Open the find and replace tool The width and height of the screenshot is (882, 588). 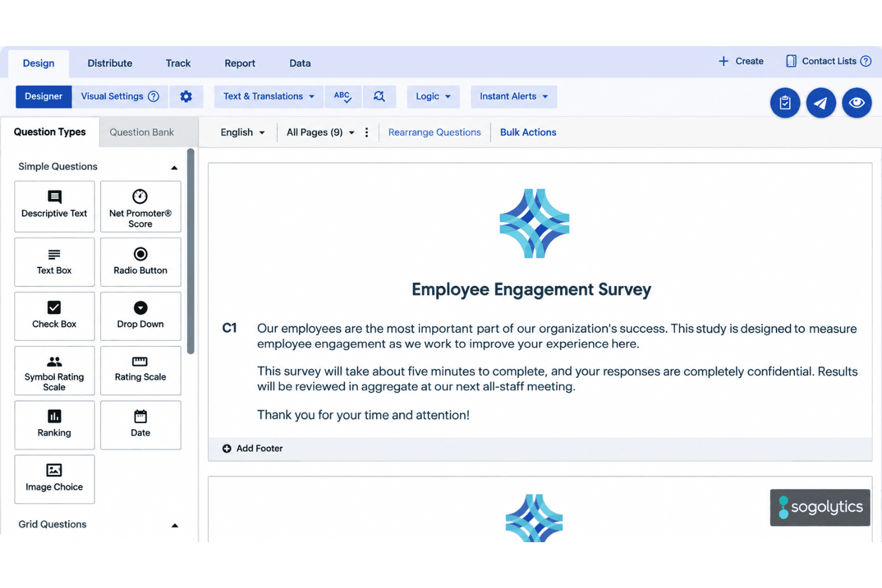click(379, 97)
